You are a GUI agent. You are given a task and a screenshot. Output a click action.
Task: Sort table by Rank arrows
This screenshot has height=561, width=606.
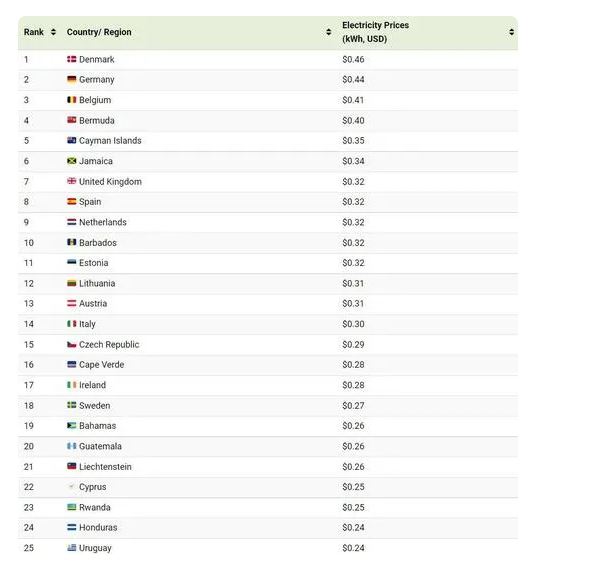53,32
